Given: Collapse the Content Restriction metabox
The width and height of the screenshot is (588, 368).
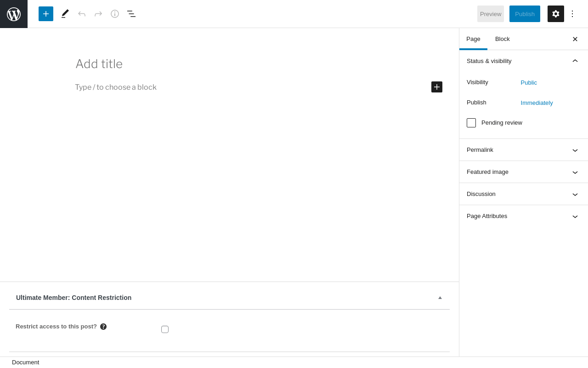Looking at the screenshot, I should pyautogui.click(x=440, y=298).
